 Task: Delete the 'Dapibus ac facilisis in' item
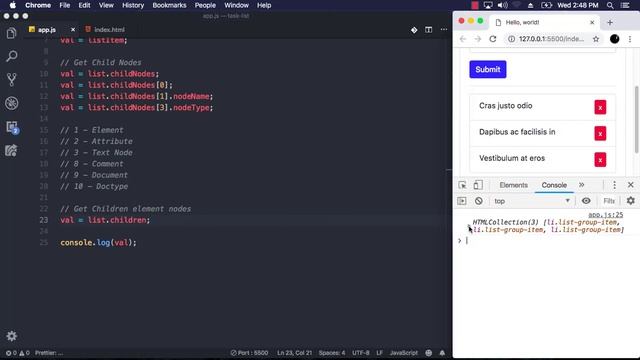[x=600, y=133]
